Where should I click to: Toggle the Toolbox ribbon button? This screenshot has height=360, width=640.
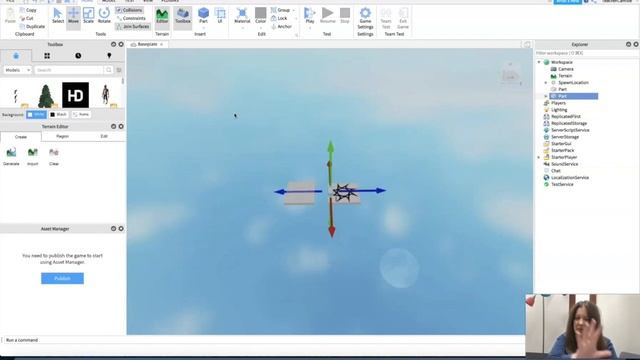click(x=183, y=16)
